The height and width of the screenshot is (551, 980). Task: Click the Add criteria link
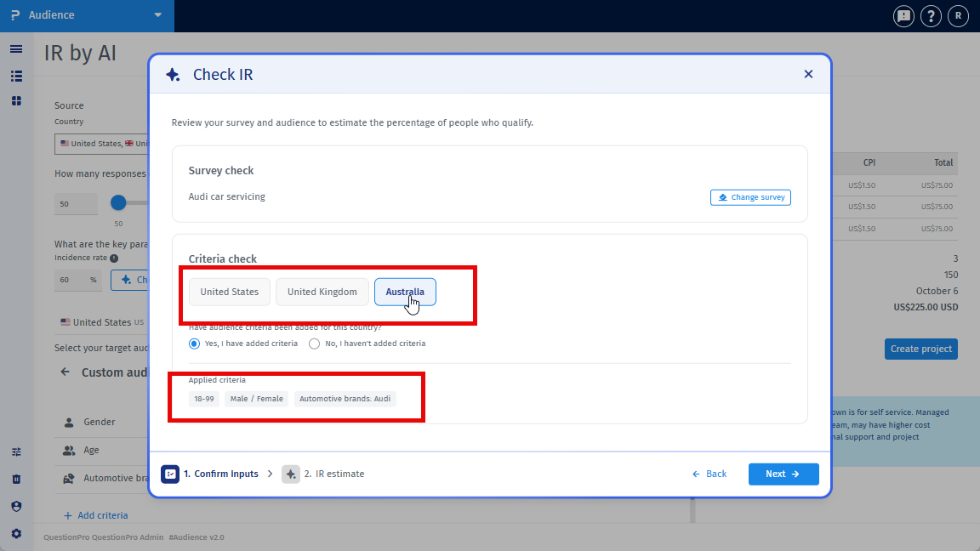(96, 515)
